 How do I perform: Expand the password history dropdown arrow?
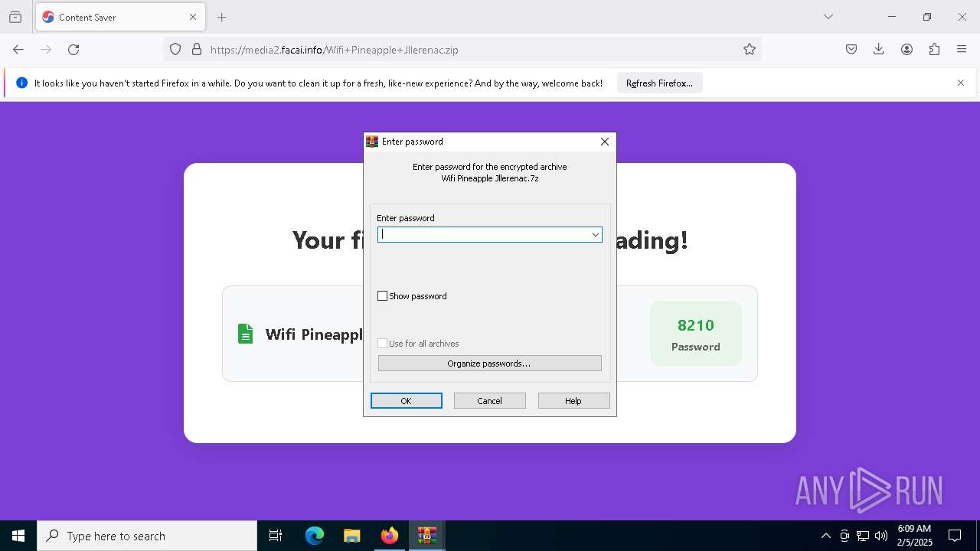[x=595, y=235]
